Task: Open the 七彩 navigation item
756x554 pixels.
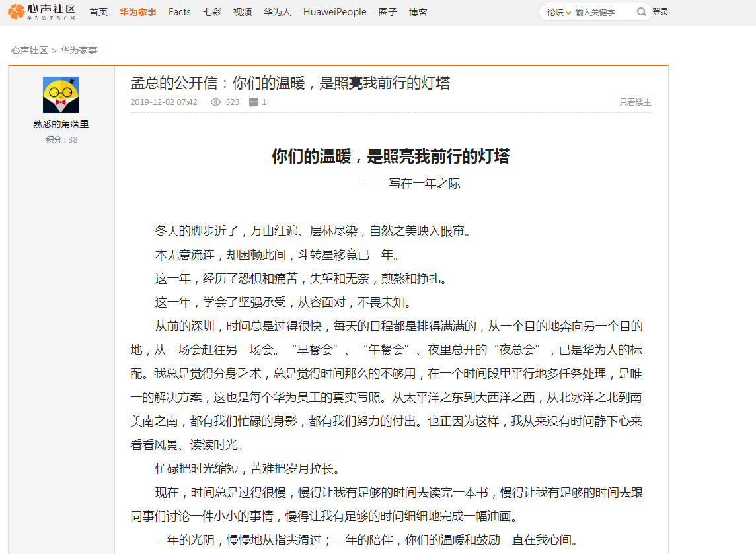Action: (x=212, y=12)
